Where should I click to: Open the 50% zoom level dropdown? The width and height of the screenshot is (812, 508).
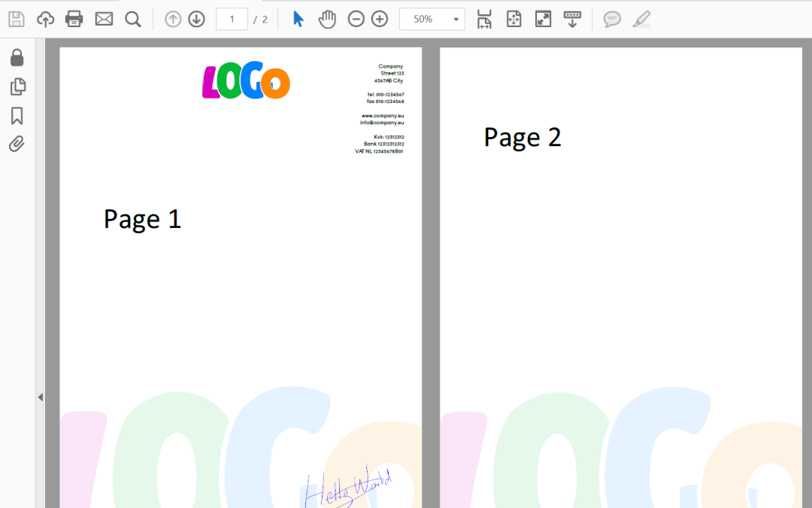[x=432, y=19]
